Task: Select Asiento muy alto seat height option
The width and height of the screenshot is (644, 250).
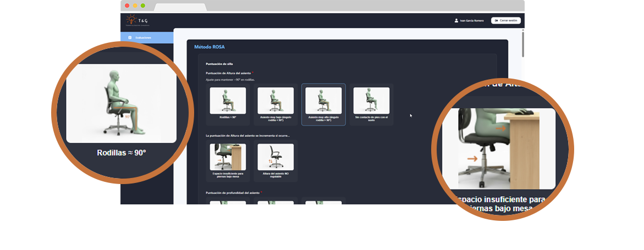Action: point(323,104)
